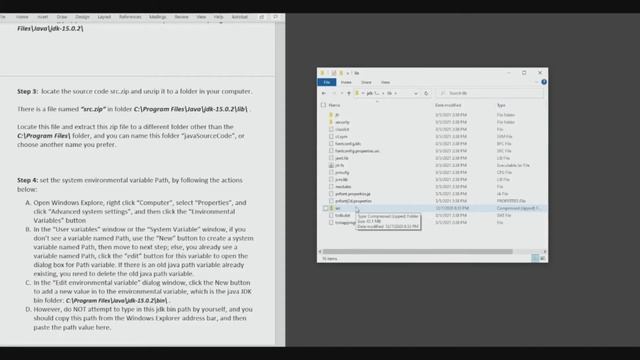
Task: Open the File tab in Explorer
Action: click(327, 82)
